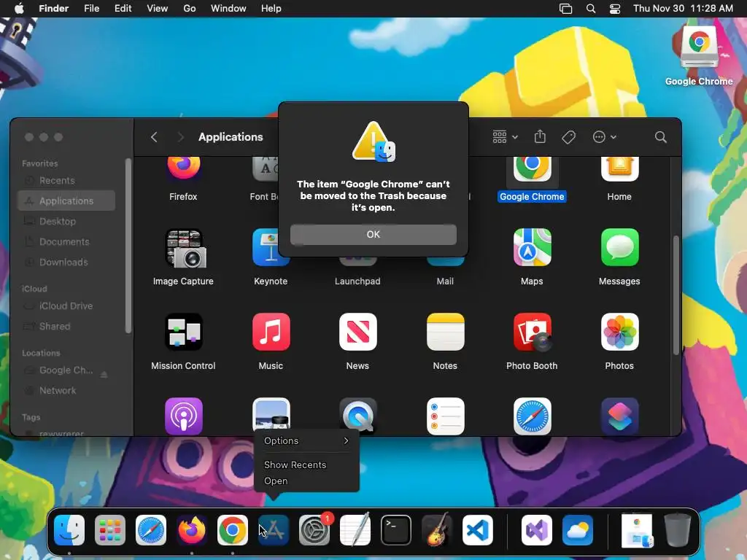The width and height of the screenshot is (747, 560).
Task: Click Spotlight search in menu bar
Action: [x=591, y=9]
